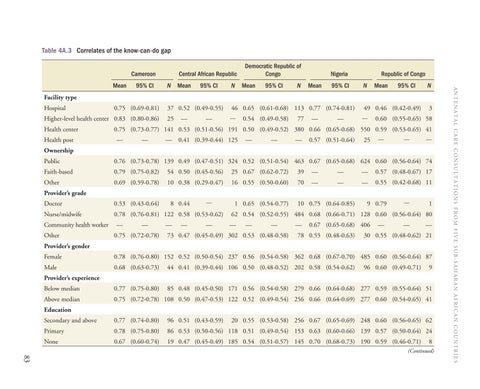Click the "Ownership" section heading
The image size is (480, 389).
(x=59, y=151)
